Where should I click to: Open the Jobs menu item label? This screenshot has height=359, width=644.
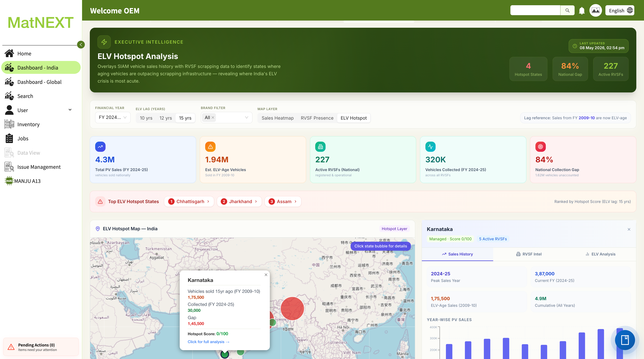point(23,138)
